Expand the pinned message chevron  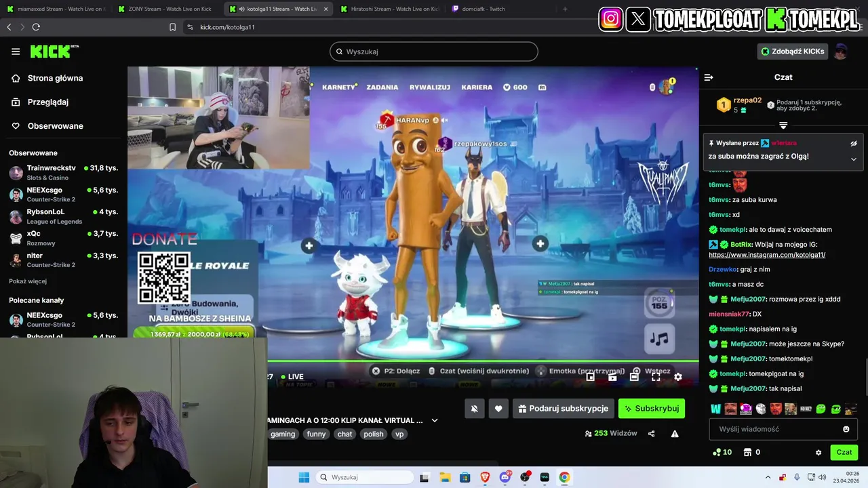tap(854, 159)
